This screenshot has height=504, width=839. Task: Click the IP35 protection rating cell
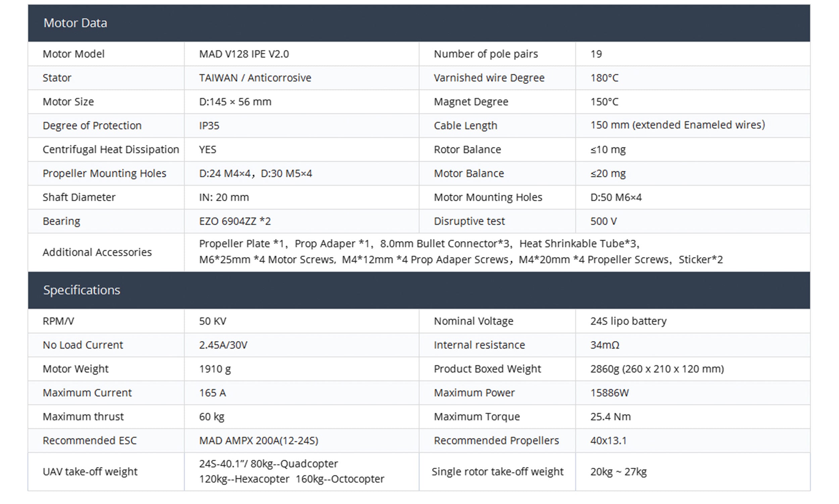coord(209,126)
